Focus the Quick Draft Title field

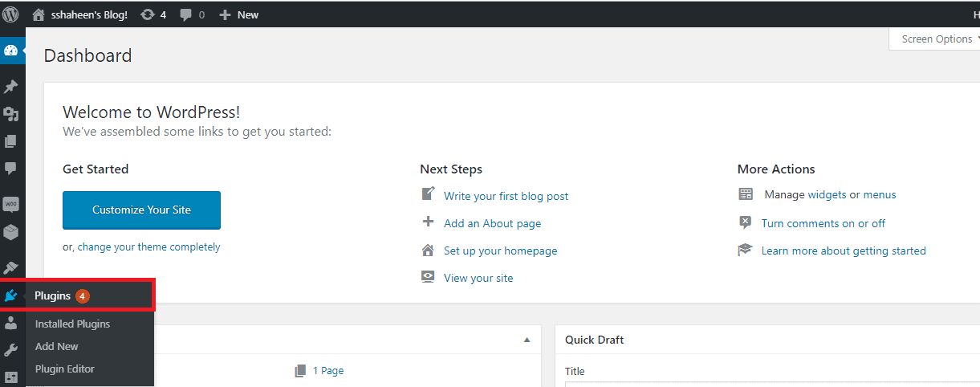[x=772, y=385]
